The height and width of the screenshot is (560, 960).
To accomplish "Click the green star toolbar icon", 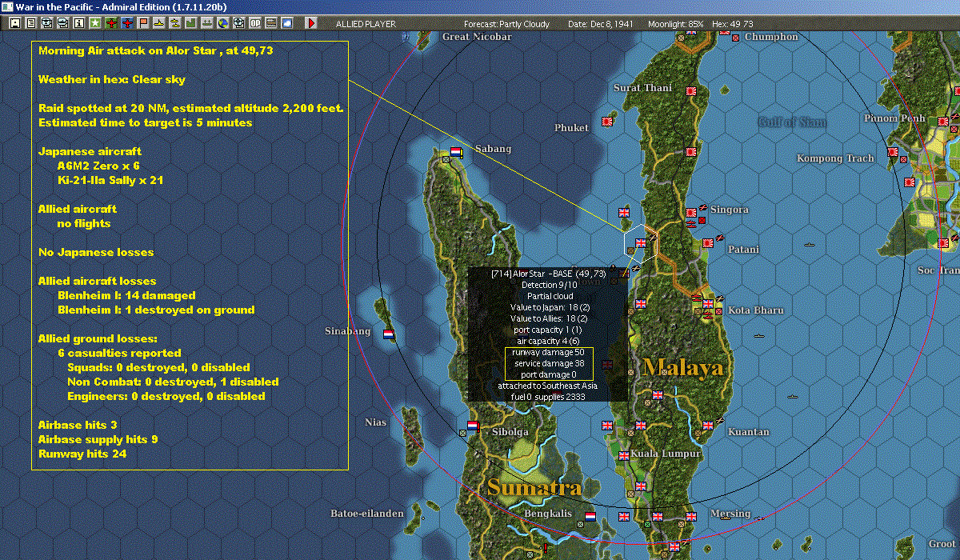I will (95, 24).
